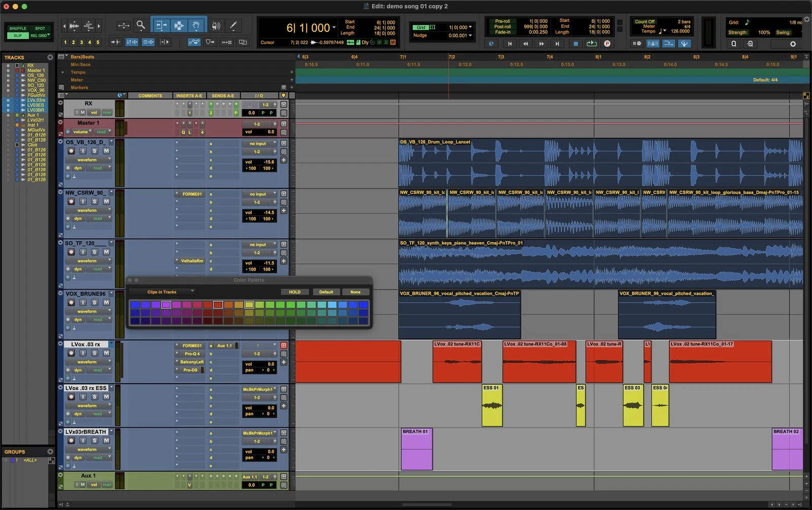
Task: Click the SENDS A-E column header
Action: click(x=223, y=95)
